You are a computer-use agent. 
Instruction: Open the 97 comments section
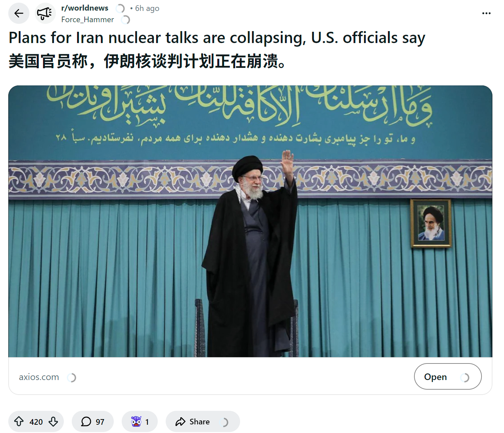pos(93,421)
